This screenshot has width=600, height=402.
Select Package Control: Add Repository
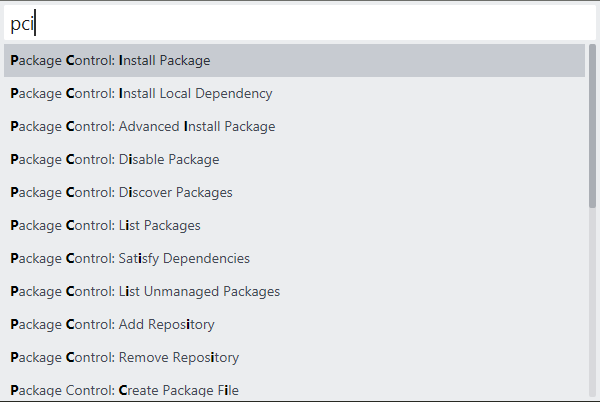tap(294, 324)
